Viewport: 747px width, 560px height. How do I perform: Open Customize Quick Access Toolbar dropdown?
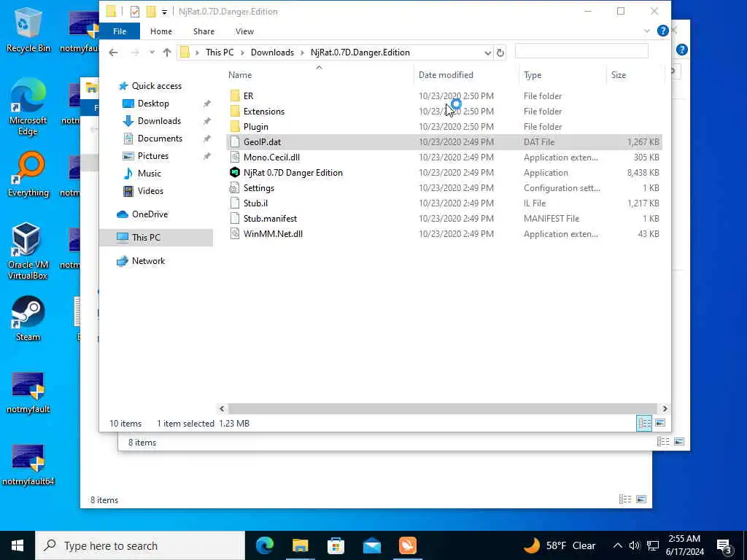click(x=164, y=12)
